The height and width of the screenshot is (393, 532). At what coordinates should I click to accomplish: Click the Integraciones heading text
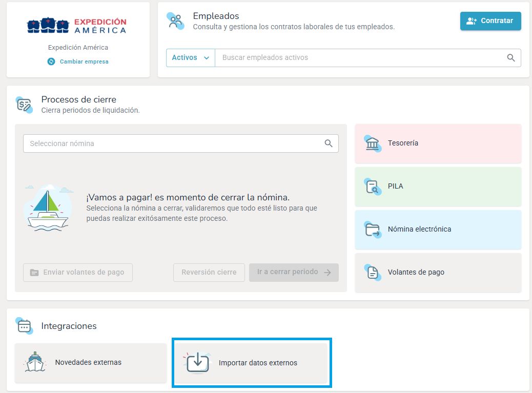69,326
